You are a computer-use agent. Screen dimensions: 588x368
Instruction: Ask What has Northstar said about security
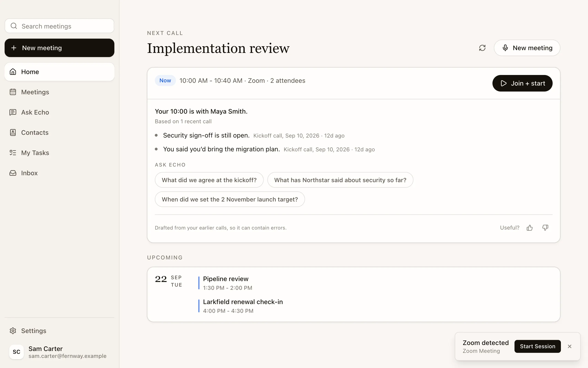tap(340, 180)
